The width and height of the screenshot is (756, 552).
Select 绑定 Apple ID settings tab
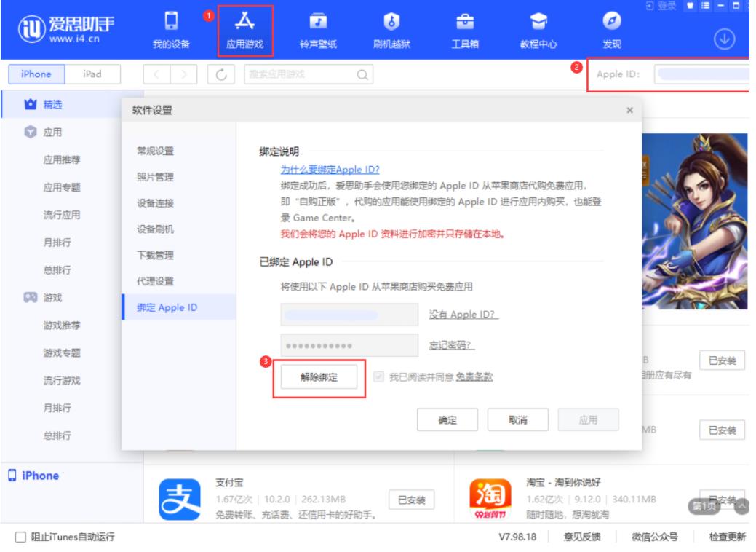point(167,307)
